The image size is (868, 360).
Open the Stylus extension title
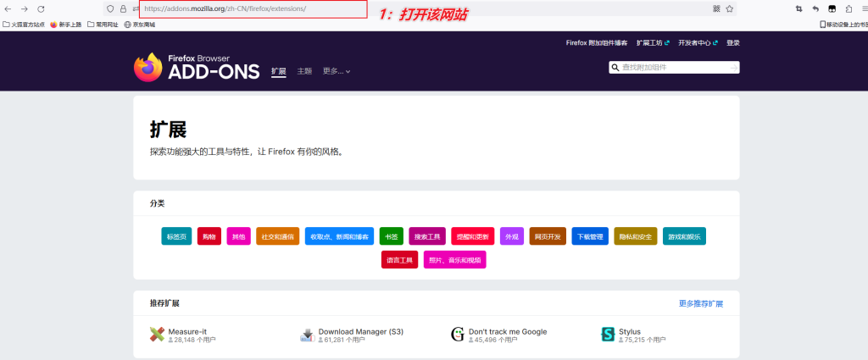[x=630, y=332]
